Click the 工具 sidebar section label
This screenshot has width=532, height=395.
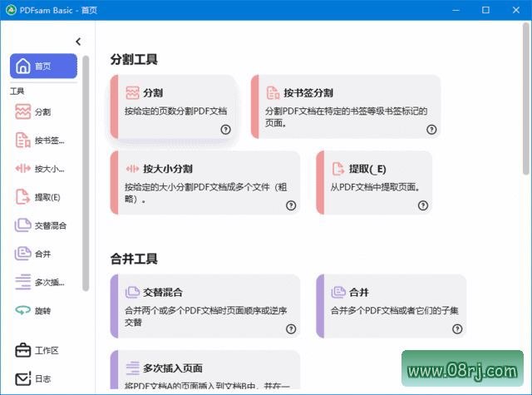[x=17, y=91]
